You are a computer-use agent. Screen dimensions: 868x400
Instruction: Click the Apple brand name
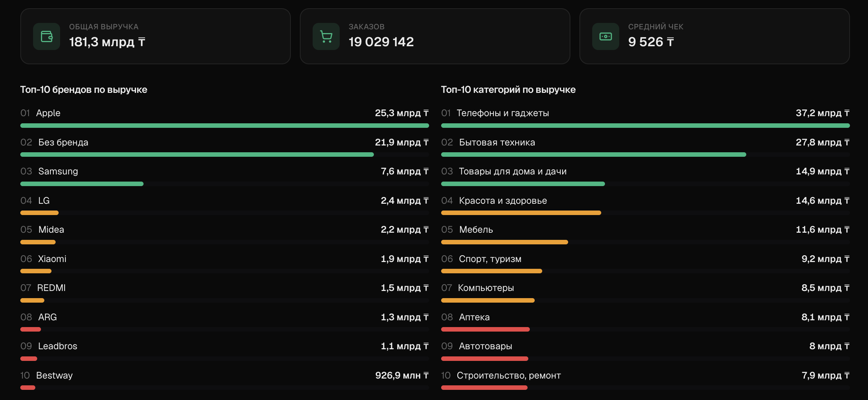(48, 113)
